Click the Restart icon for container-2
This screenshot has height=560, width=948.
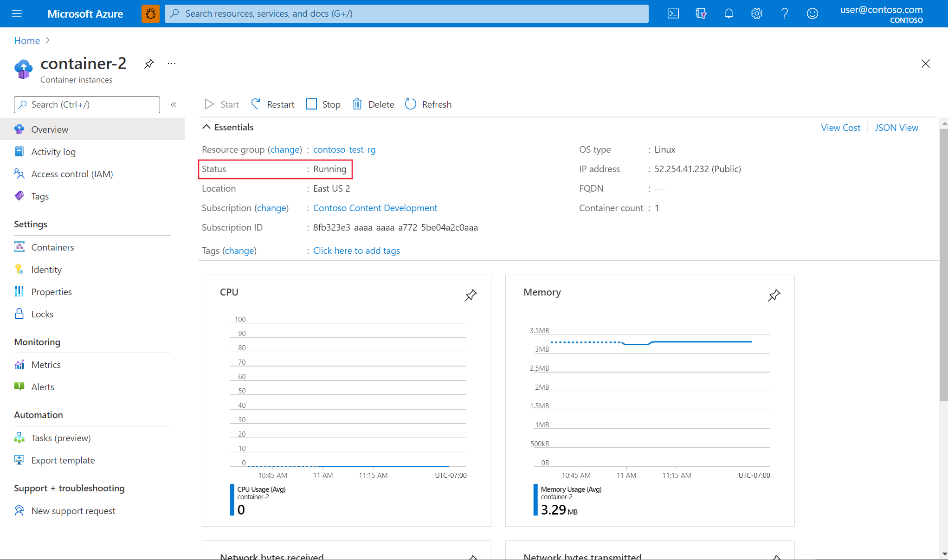click(255, 104)
